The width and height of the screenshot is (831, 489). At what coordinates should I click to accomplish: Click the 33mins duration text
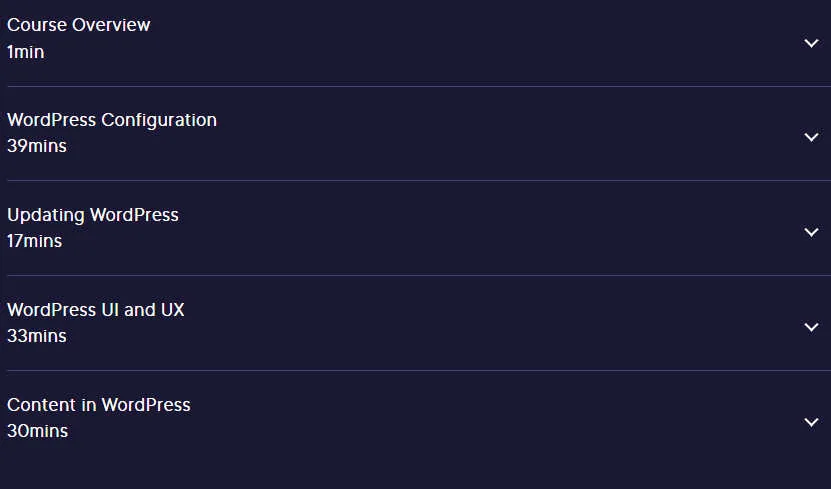pyautogui.click(x=37, y=336)
